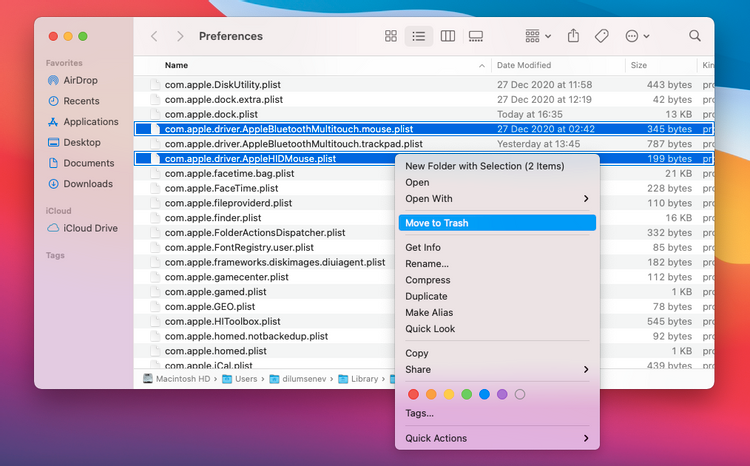The width and height of the screenshot is (750, 466).
Task: Choose Move to Trash from context menu
Action: click(496, 223)
